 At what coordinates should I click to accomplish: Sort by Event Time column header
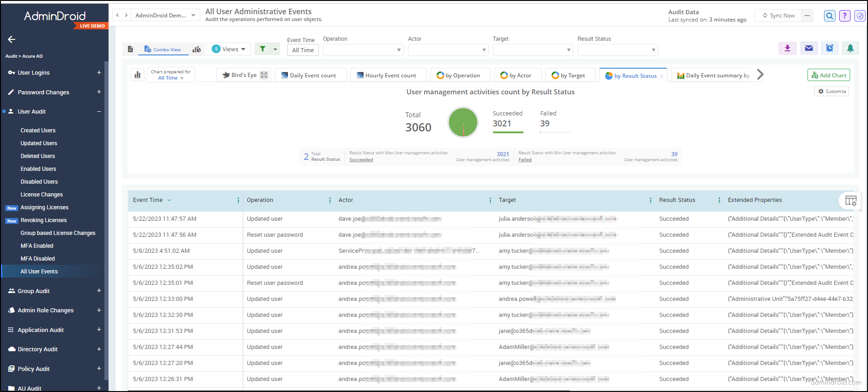(x=147, y=200)
